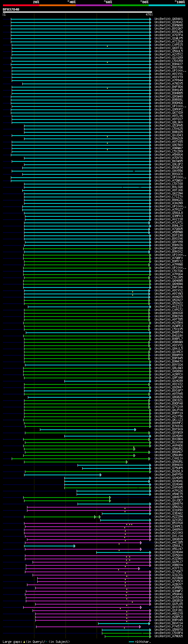Click the 'Large gaps' legend text at the bottom
The height and width of the screenshot is (644, 188).
tap(12, 642)
